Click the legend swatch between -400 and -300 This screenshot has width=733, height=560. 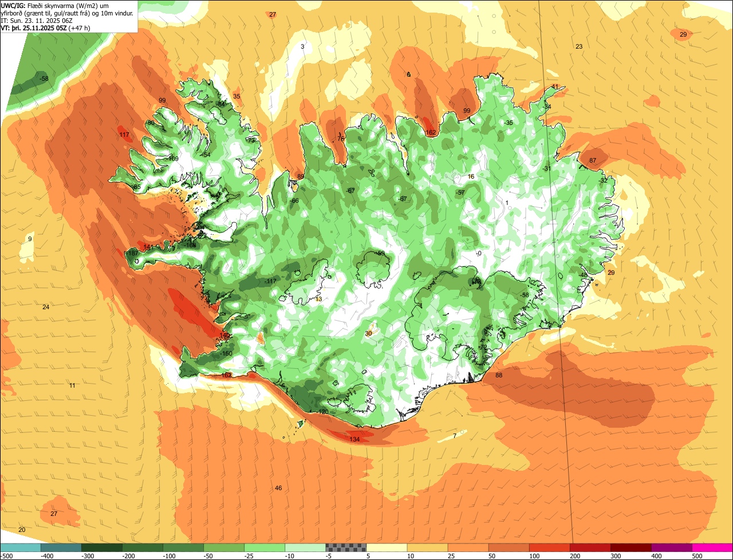61,548
